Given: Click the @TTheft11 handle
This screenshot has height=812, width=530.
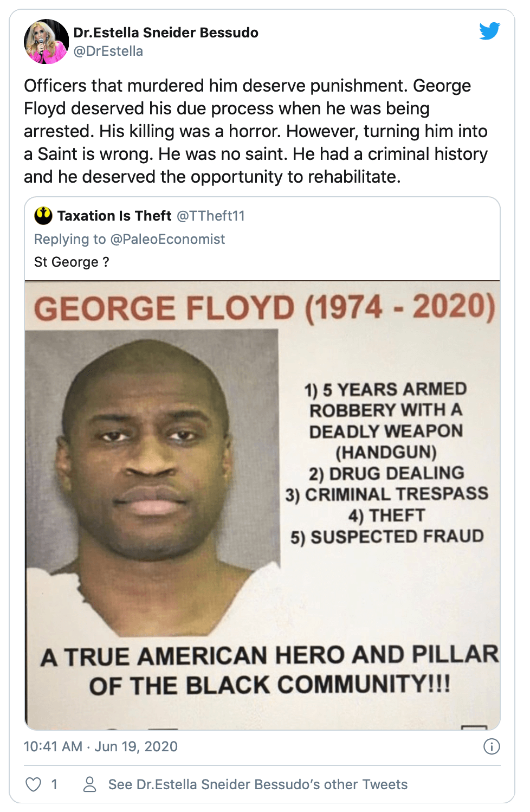Looking at the screenshot, I should click(x=211, y=216).
